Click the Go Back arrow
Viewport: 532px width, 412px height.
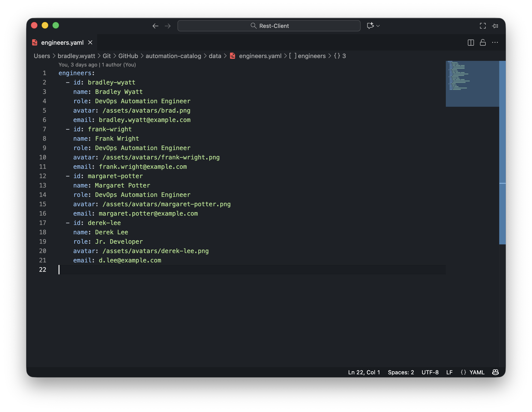pyautogui.click(x=155, y=26)
